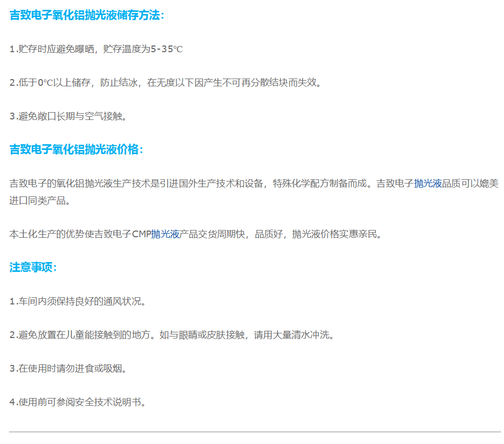The width and height of the screenshot is (504, 444).
Task: Click the 抛光液 link after 吉致电子 in the imported technology paragraph
Action: point(427,183)
